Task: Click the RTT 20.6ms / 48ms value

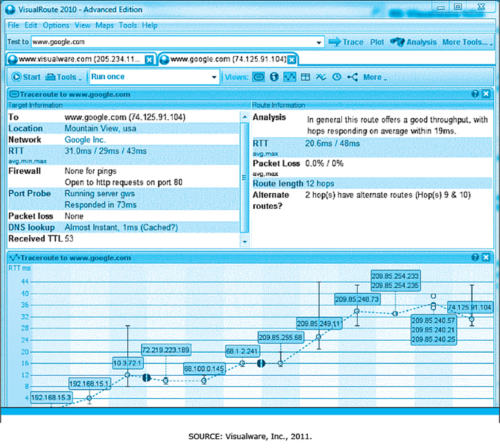Action: click(332, 144)
